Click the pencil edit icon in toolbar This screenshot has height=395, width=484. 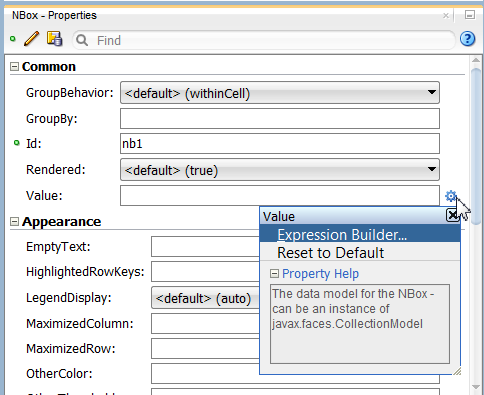[32, 39]
